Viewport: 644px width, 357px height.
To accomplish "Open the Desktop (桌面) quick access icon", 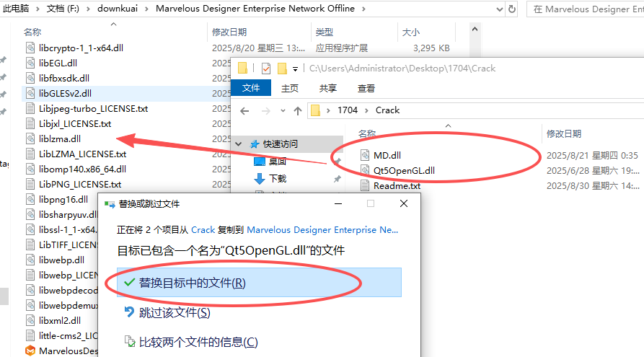I will (x=260, y=162).
